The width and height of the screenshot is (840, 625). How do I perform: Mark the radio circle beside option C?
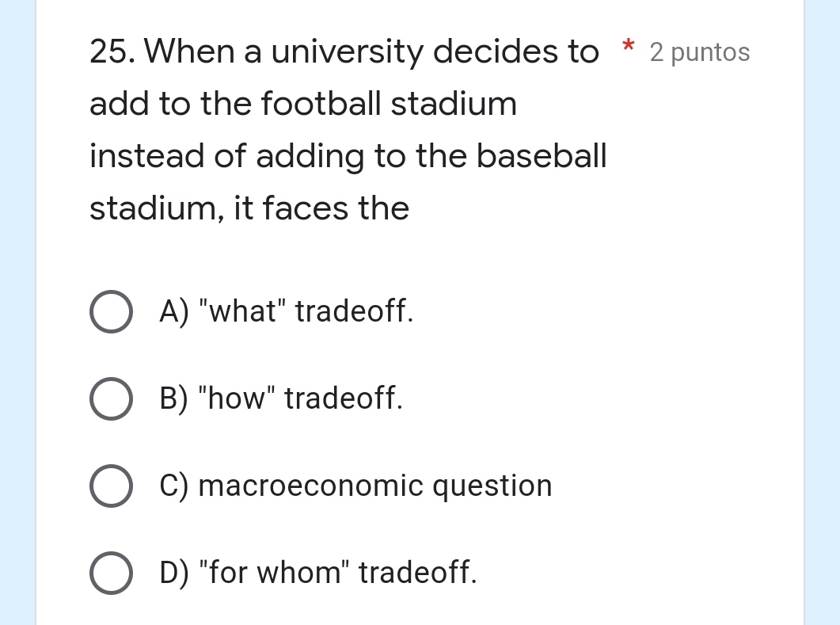(x=111, y=486)
